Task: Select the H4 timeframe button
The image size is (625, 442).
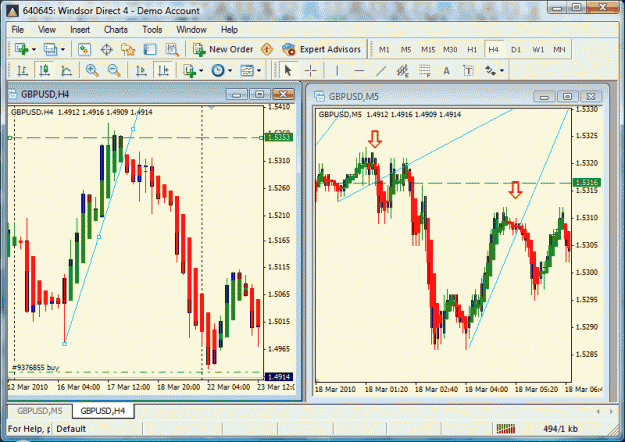Action: pyautogui.click(x=493, y=49)
